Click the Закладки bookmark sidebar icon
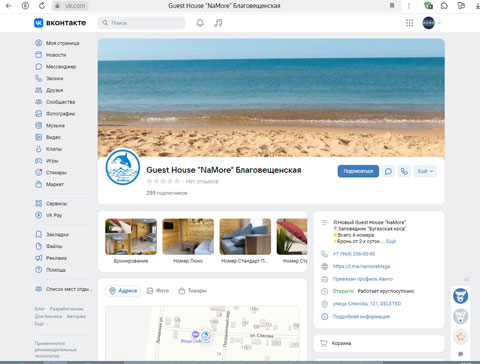The height and width of the screenshot is (364, 480). click(x=39, y=234)
